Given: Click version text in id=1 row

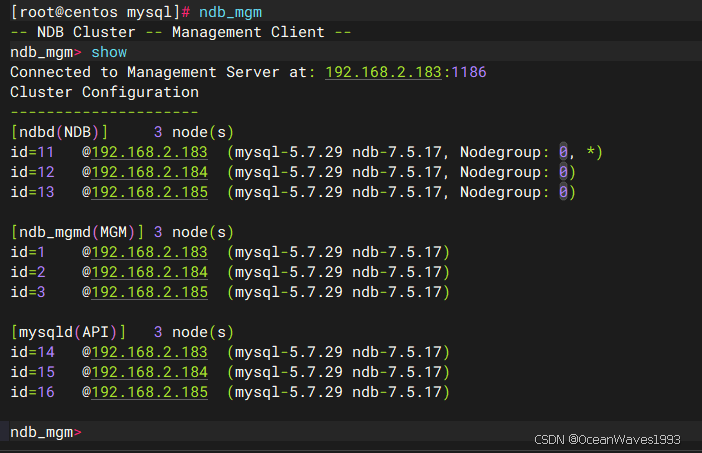Looking at the screenshot, I should 338,252.
